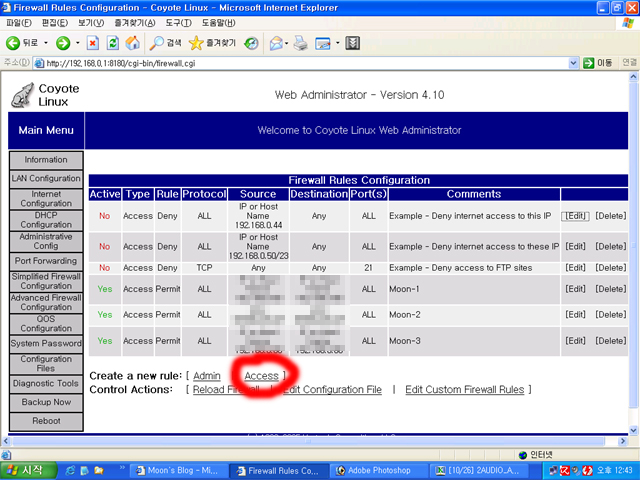Open the 즐겨찾기(A) menu
The width and height of the screenshot is (640, 480).
[135, 23]
